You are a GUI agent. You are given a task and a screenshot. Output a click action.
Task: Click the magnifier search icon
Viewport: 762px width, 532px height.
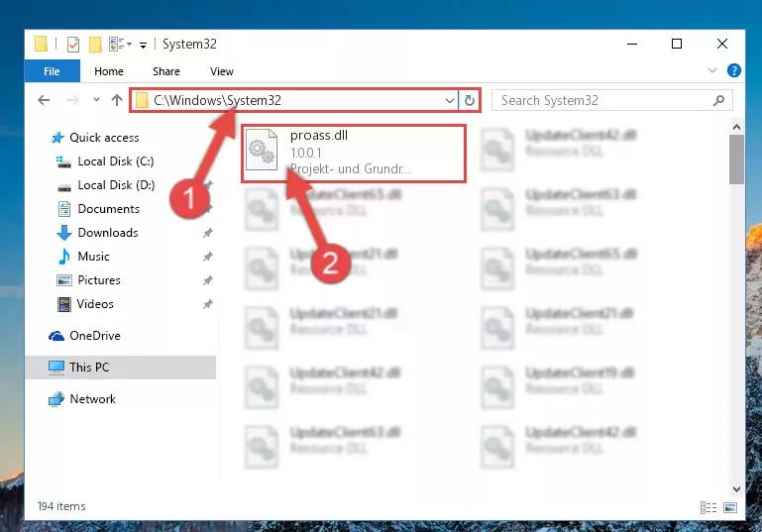pyautogui.click(x=718, y=100)
